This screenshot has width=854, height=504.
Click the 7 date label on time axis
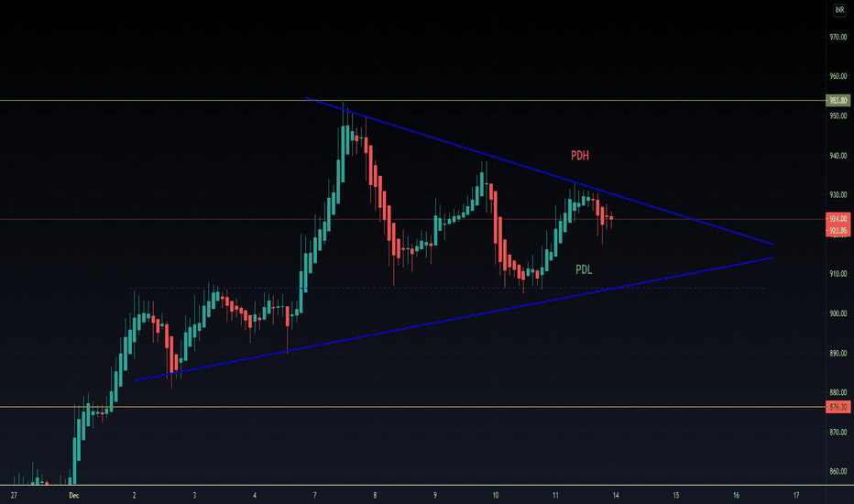pos(315,495)
